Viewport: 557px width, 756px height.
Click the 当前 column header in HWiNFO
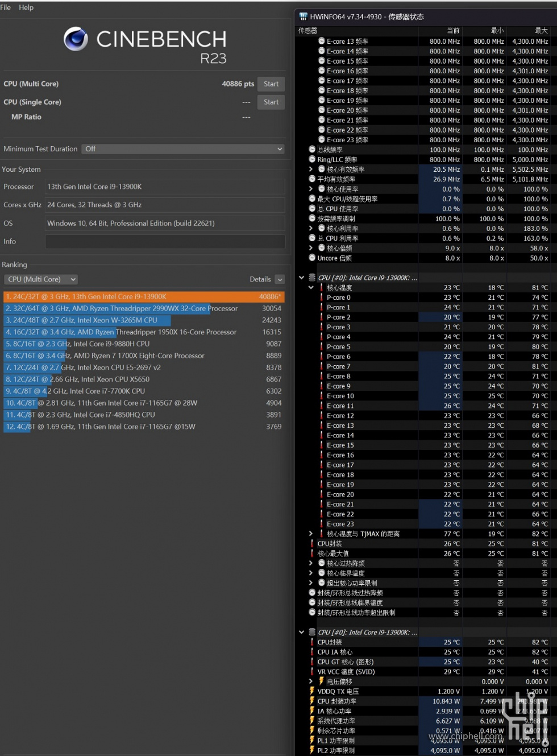453,31
